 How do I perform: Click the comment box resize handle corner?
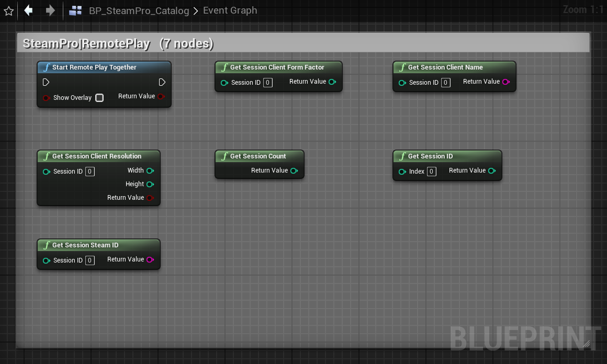coord(587,344)
